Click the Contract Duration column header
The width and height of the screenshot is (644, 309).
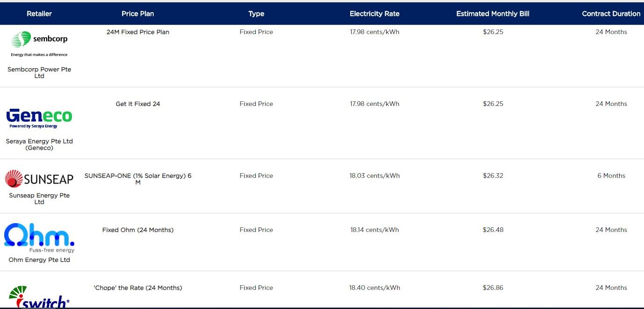click(x=611, y=14)
